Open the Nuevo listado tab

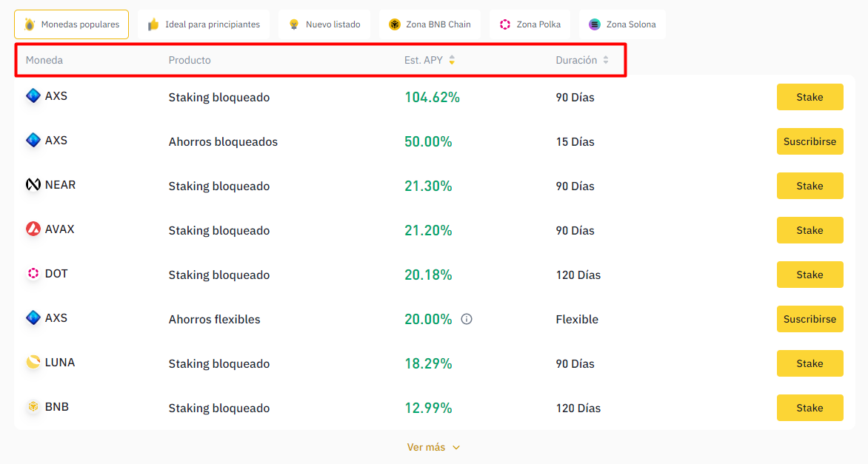tap(324, 24)
